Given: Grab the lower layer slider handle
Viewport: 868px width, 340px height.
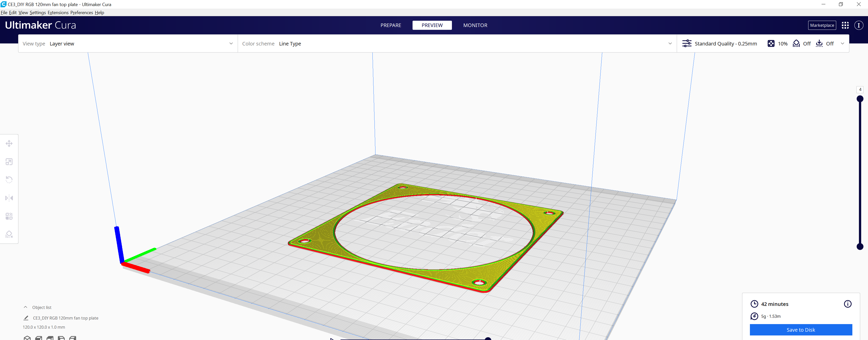Looking at the screenshot, I should [860, 247].
